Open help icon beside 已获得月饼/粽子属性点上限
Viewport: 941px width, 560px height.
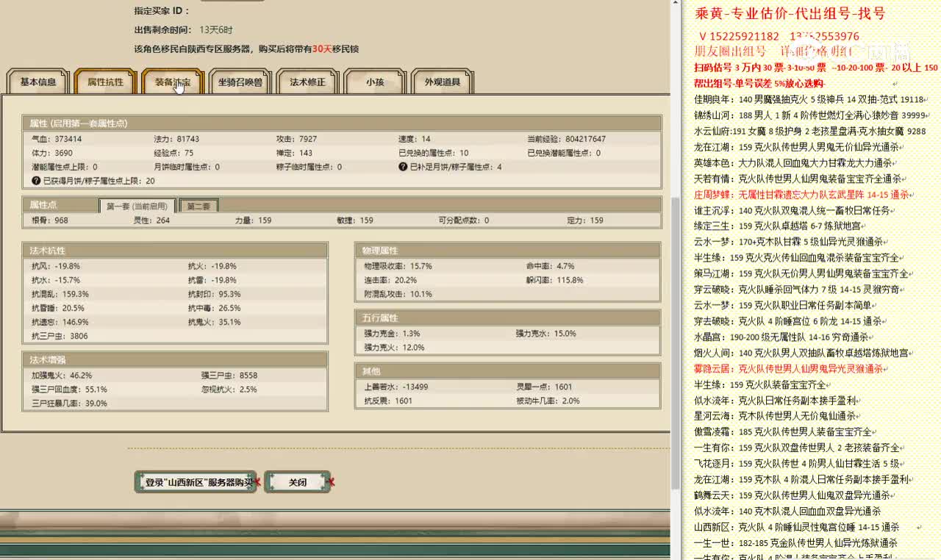coord(36,181)
